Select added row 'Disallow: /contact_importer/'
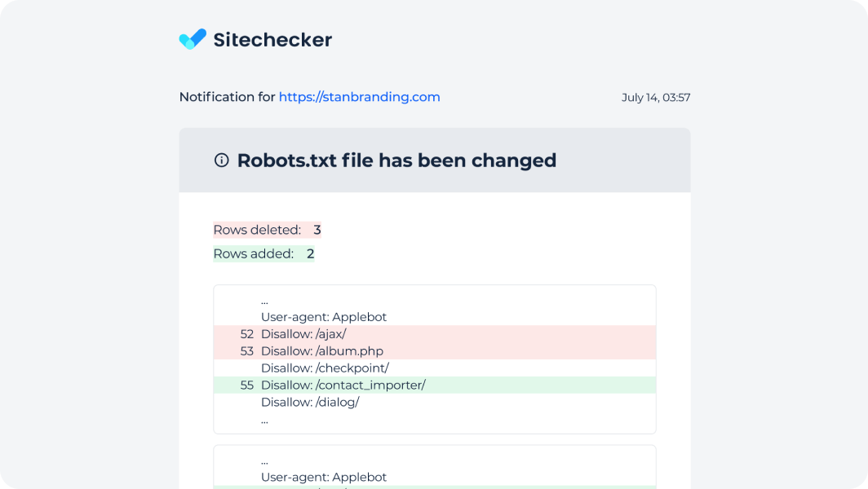The height and width of the screenshot is (489, 868). pos(435,385)
